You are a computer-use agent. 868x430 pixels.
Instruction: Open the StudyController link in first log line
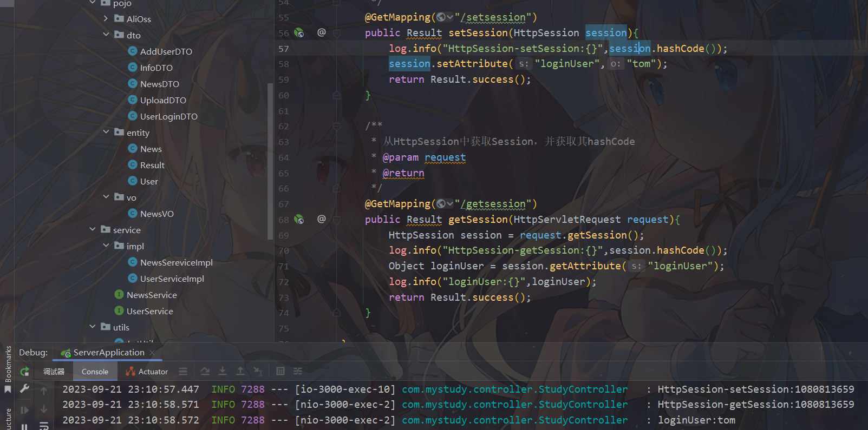pyautogui.click(x=514, y=389)
